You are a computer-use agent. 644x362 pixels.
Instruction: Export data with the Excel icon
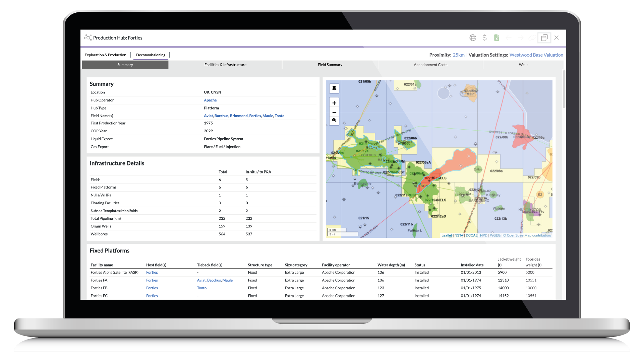pyautogui.click(x=496, y=38)
